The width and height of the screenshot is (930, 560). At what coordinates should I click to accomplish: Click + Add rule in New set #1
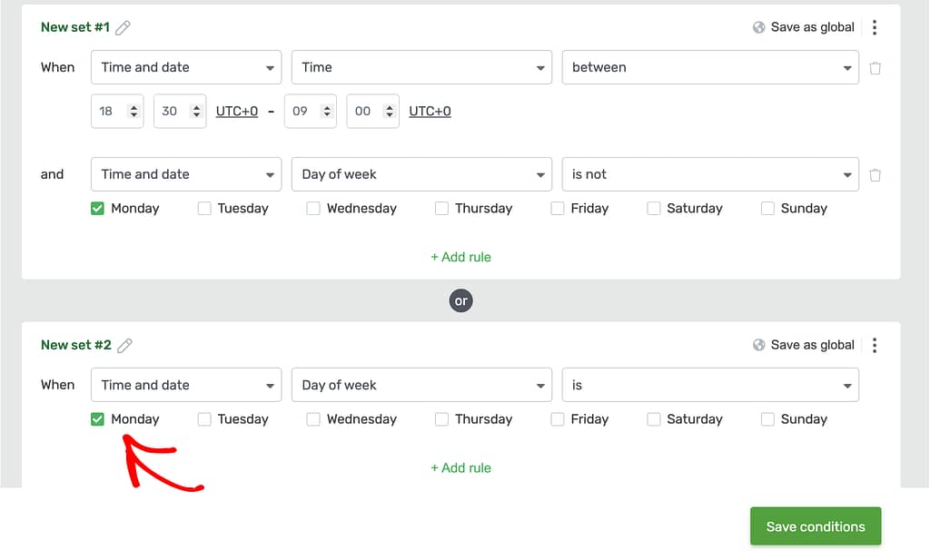pyautogui.click(x=460, y=257)
